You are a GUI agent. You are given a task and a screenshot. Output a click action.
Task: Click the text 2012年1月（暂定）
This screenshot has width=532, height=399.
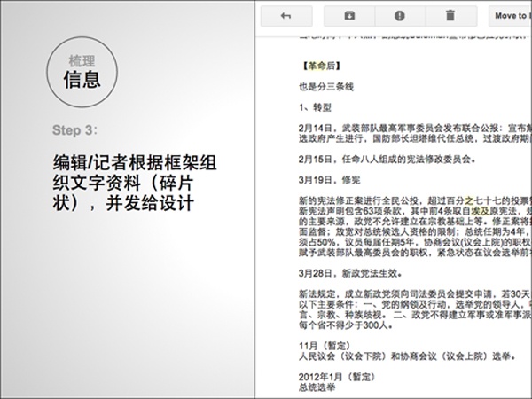point(337,377)
